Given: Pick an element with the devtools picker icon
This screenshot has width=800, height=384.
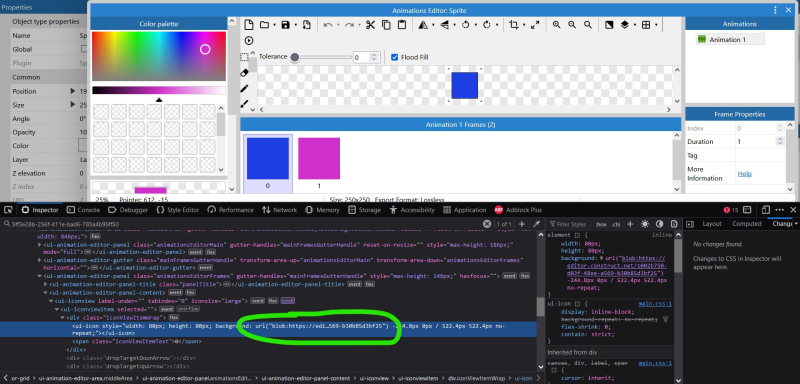Looking at the screenshot, I should (x=8, y=210).
